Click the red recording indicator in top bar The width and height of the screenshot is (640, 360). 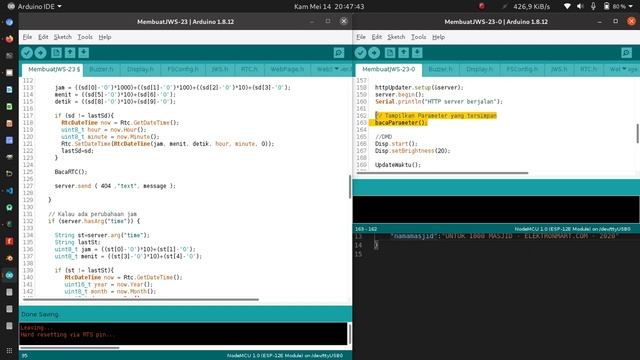coord(482,6)
